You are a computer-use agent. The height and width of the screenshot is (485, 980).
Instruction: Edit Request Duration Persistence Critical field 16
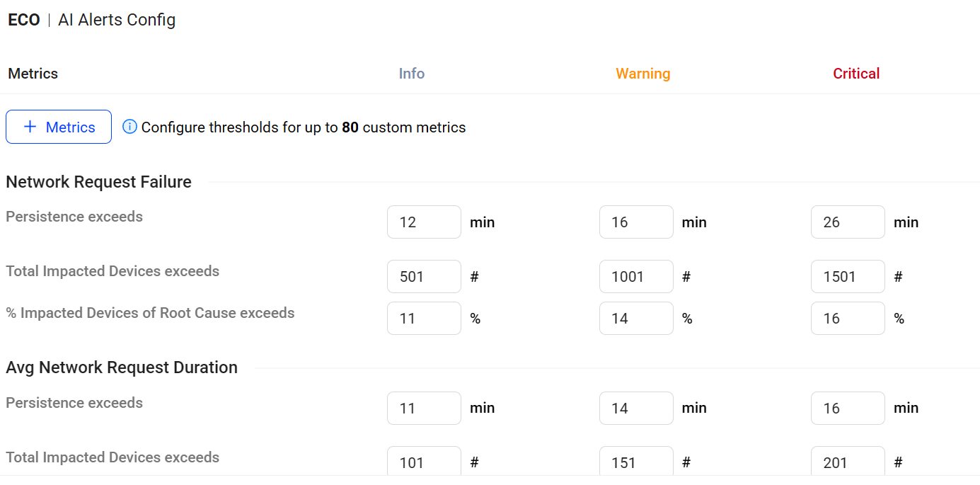[x=848, y=409]
